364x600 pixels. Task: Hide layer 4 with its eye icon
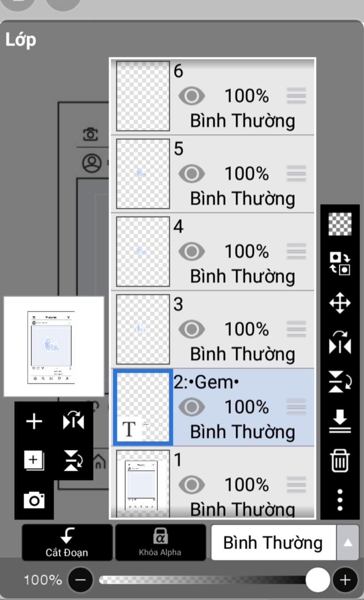pyautogui.click(x=192, y=252)
